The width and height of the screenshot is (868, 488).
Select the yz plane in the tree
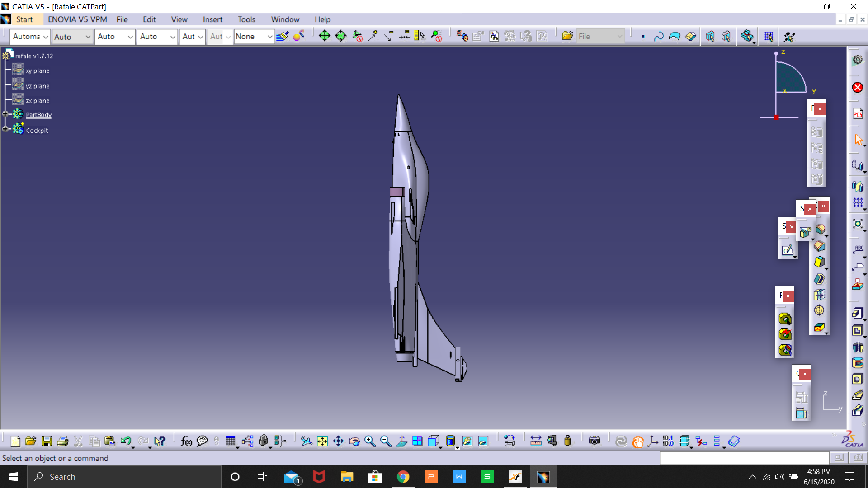[x=38, y=86]
